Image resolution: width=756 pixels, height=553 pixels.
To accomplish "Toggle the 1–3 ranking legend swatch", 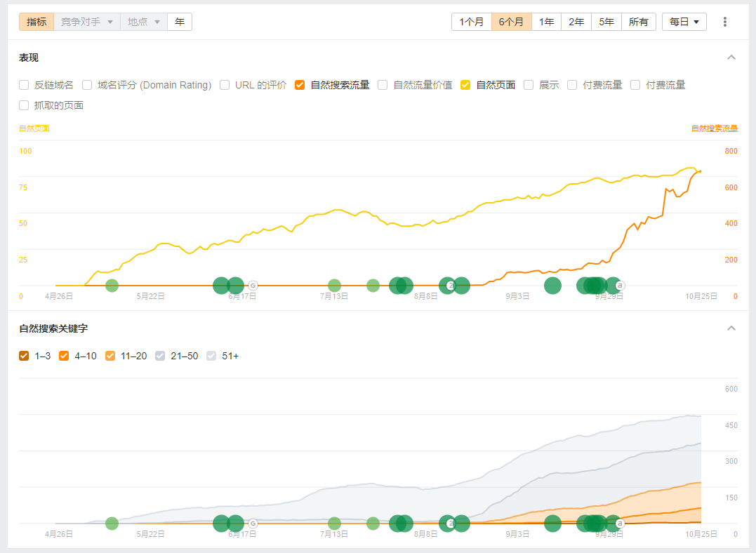I will click(x=25, y=356).
